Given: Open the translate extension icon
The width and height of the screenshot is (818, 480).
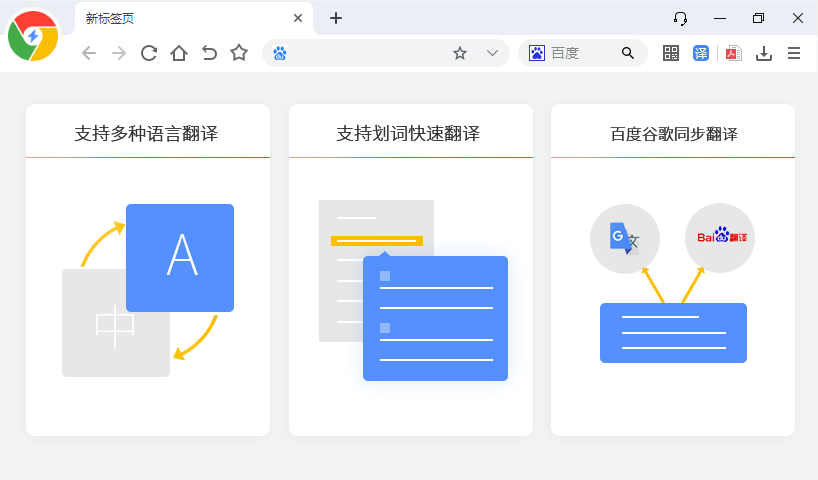Looking at the screenshot, I should [x=701, y=53].
